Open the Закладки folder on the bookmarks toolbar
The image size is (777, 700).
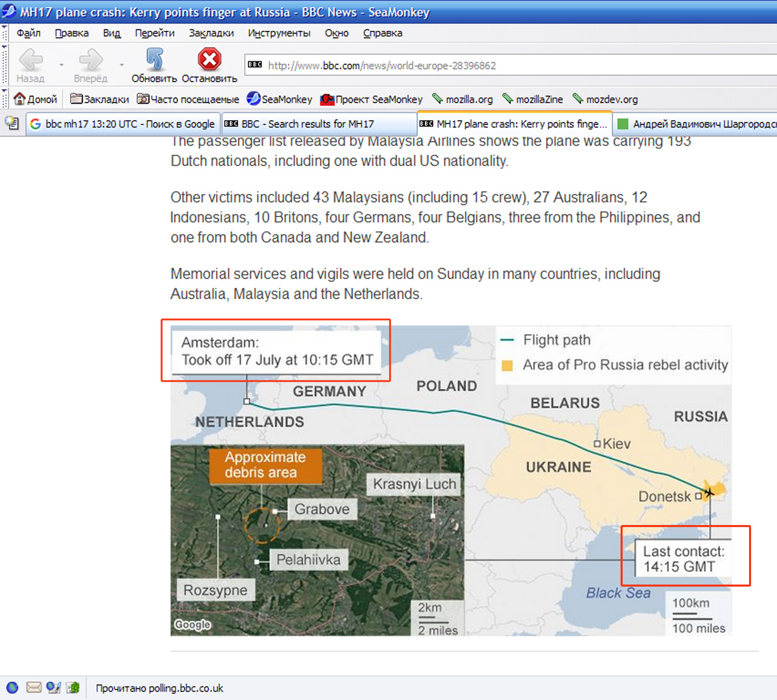(99, 99)
